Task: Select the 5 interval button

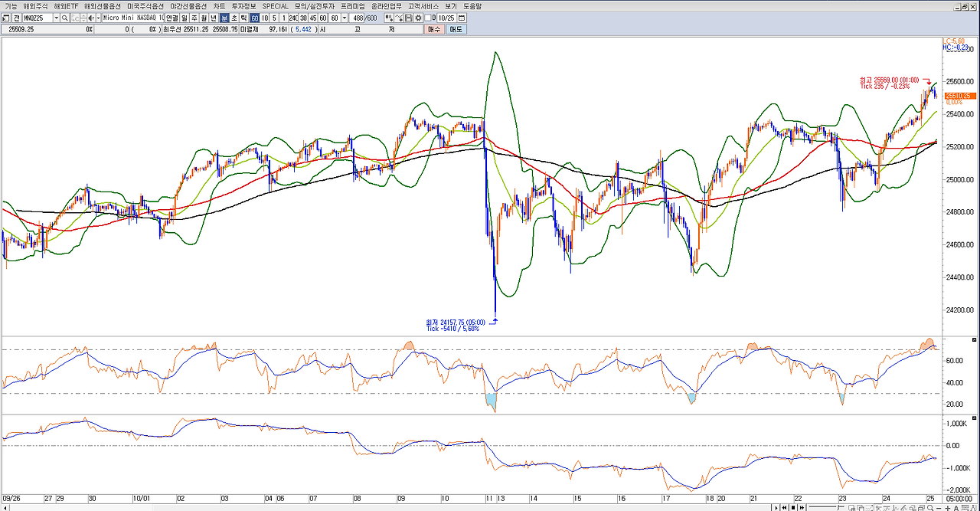Action: [274, 18]
